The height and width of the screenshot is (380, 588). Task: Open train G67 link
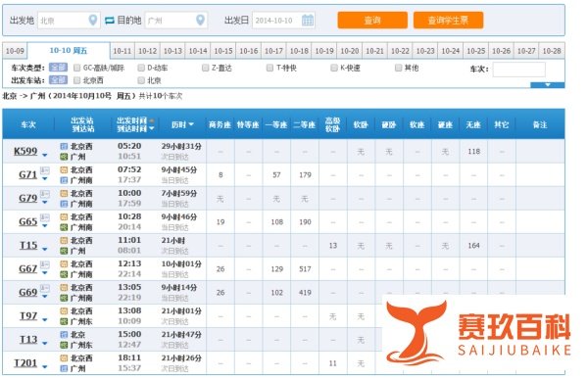point(28,268)
